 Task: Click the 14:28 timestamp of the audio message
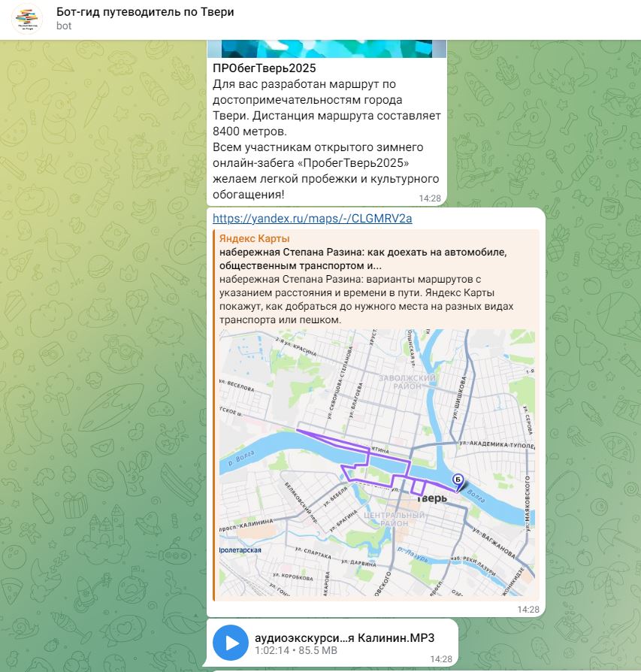click(441, 659)
